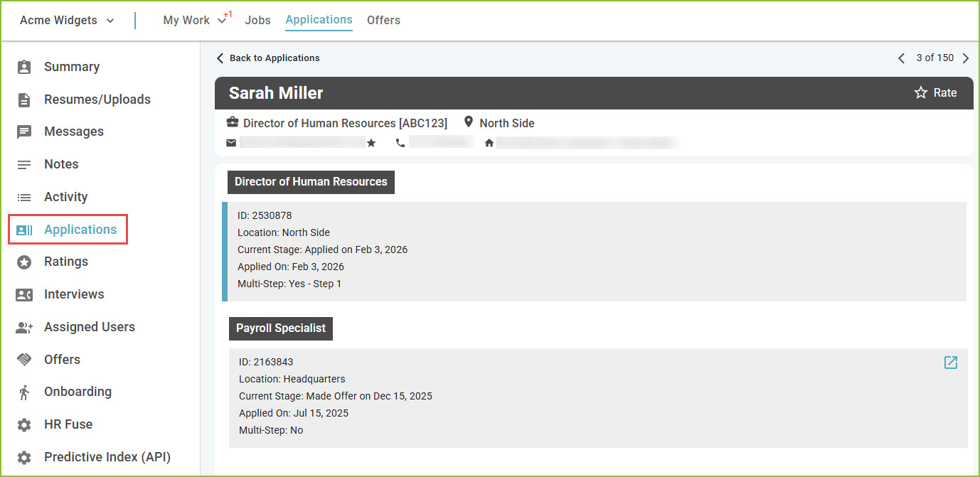Open Assigned Users section
This screenshot has width=980, height=477.
pyautogui.click(x=90, y=327)
